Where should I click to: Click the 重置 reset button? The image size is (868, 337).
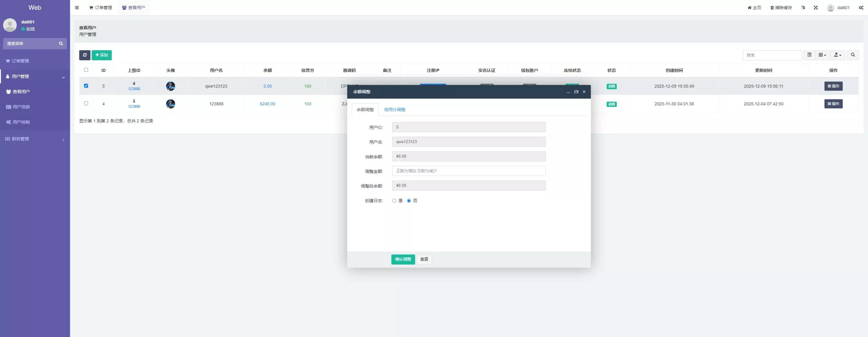click(424, 259)
